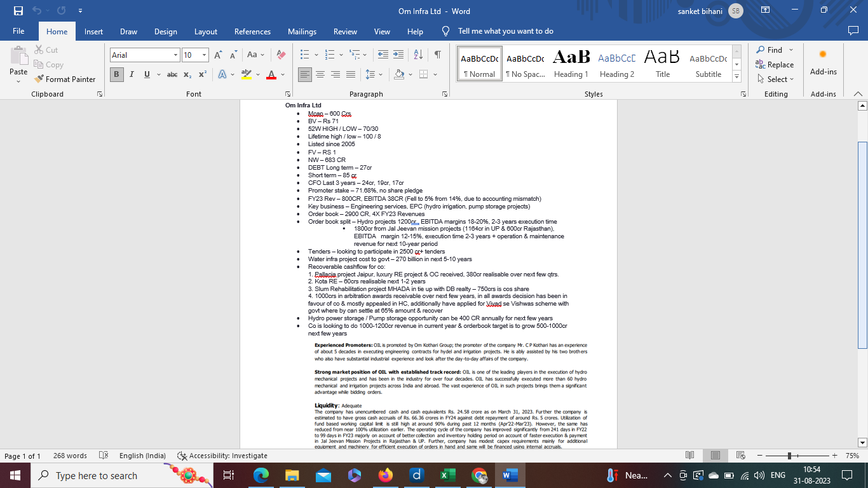
Task: Click the zoom slider in the status bar
Action: pyautogui.click(x=789, y=456)
